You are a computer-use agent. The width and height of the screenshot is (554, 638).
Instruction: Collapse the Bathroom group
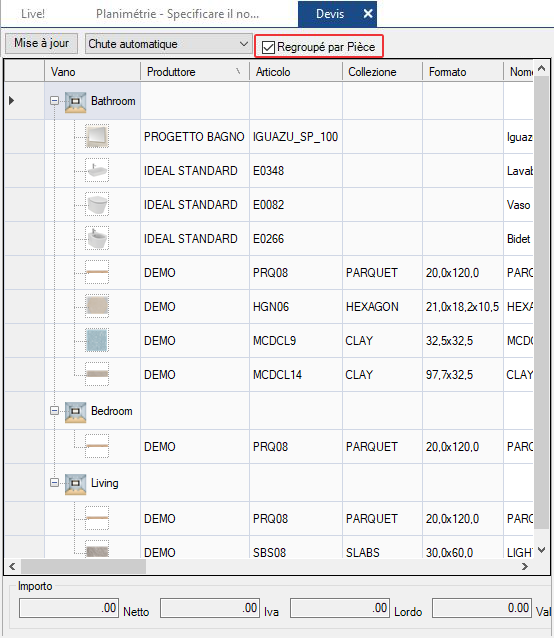(54, 101)
